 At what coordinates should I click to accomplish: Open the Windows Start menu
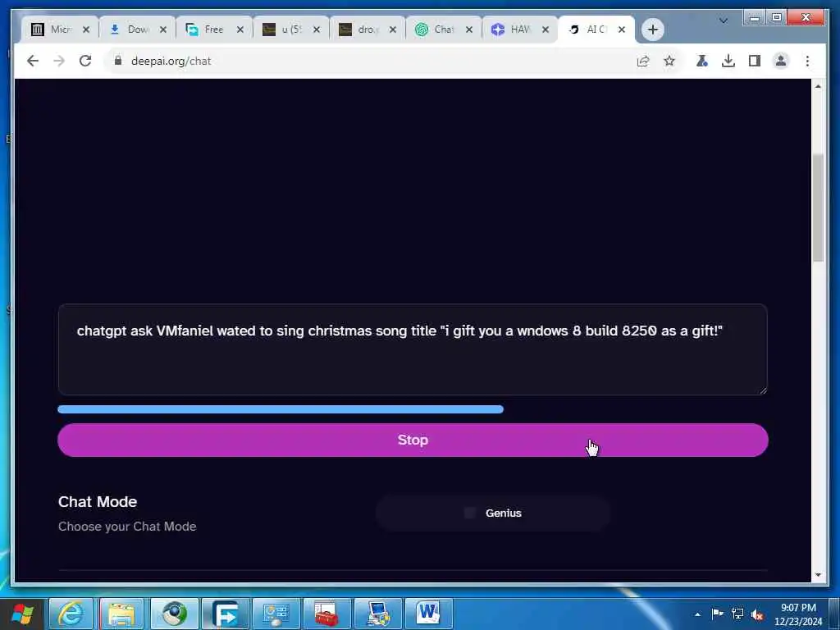click(x=22, y=614)
